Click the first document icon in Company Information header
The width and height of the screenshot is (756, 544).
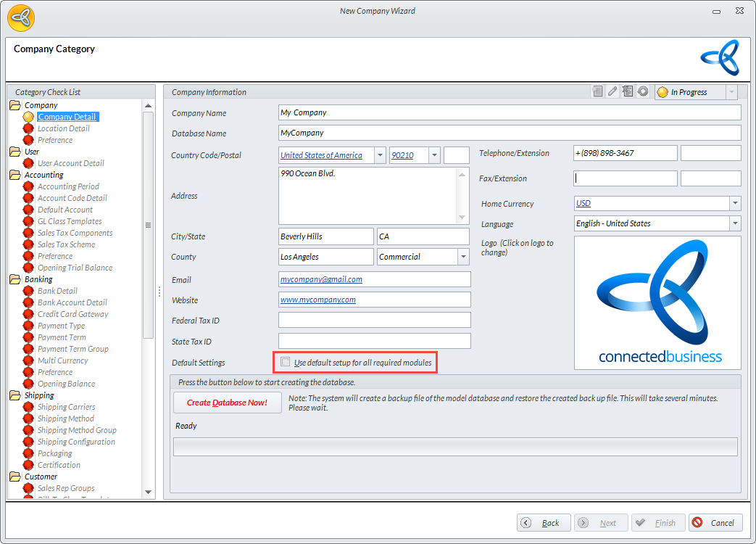click(597, 92)
